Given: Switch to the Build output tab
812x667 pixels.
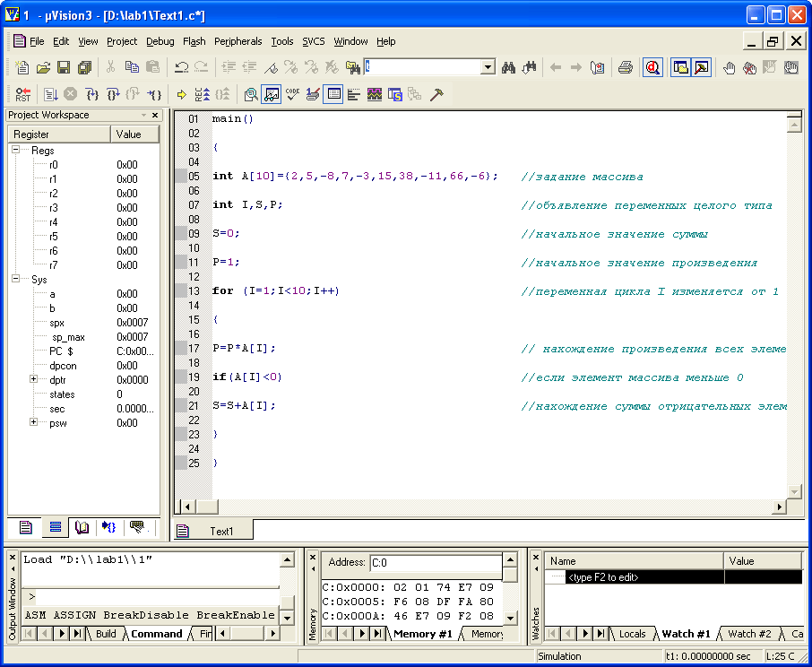Looking at the screenshot, I should click(106, 634).
